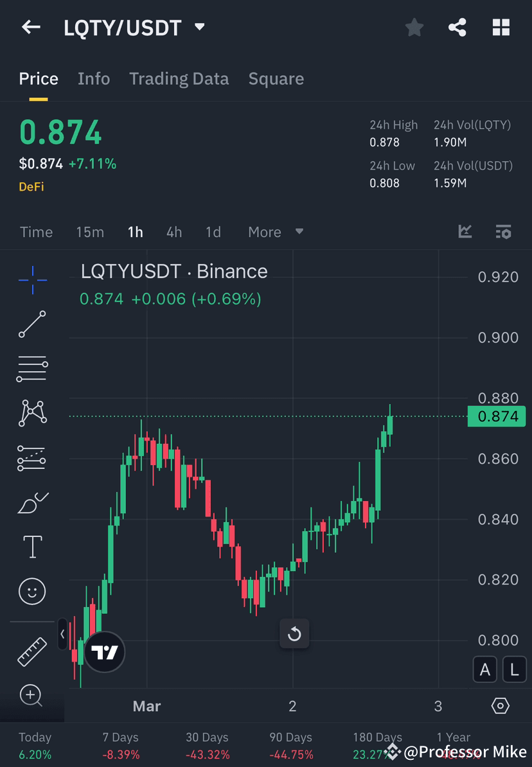
Task: Toggle log scale with the L button
Action: coord(514,669)
